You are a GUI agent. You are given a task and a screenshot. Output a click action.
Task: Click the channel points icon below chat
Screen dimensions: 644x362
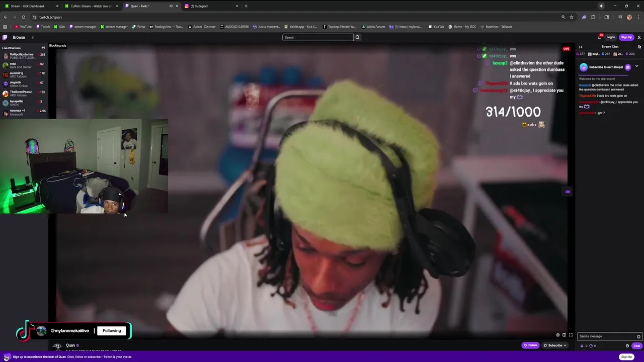pos(591,345)
